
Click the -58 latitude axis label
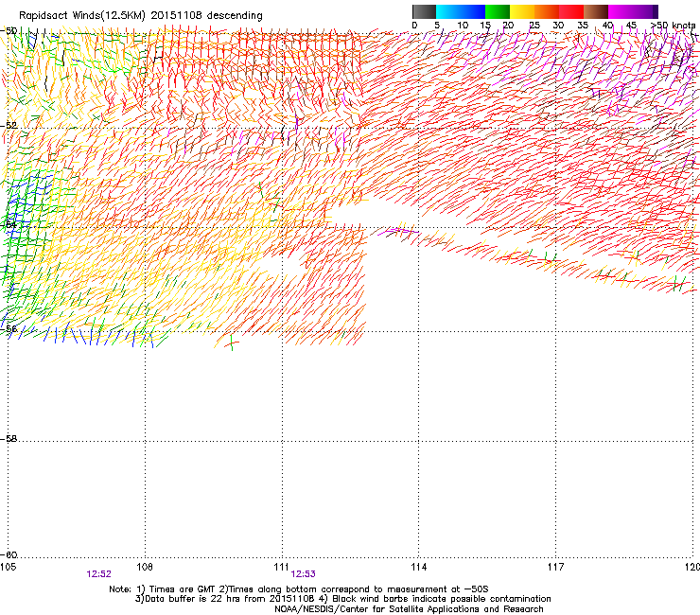[9, 439]
